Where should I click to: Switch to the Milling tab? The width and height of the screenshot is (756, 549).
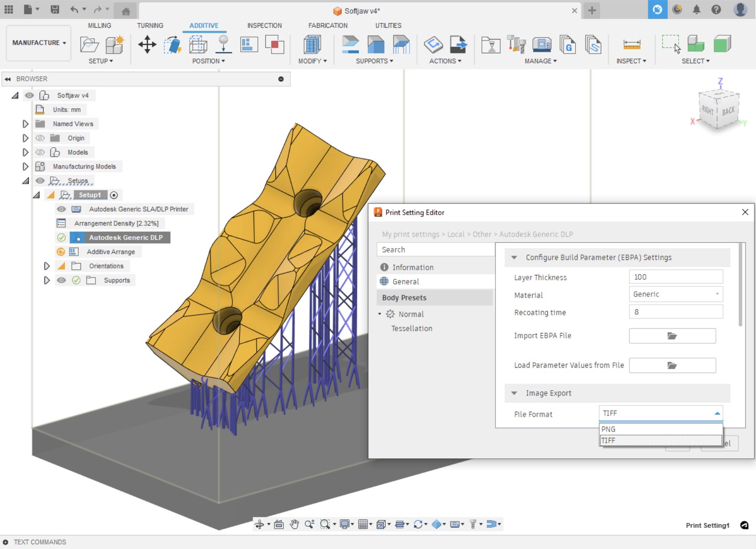tap(99, 26)
